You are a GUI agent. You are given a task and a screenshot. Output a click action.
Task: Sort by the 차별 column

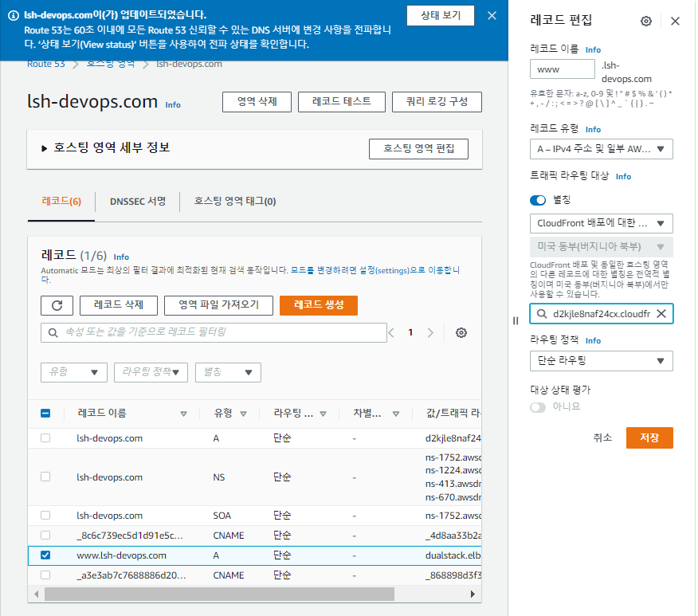pyautogui.click(x=396, y=414)
